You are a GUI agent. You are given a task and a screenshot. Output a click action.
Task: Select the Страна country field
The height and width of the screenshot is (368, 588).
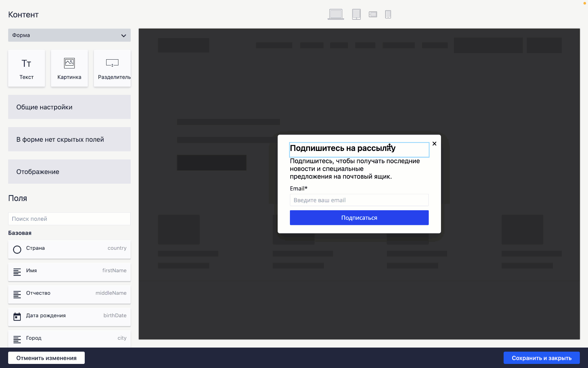tap(69, 249)
